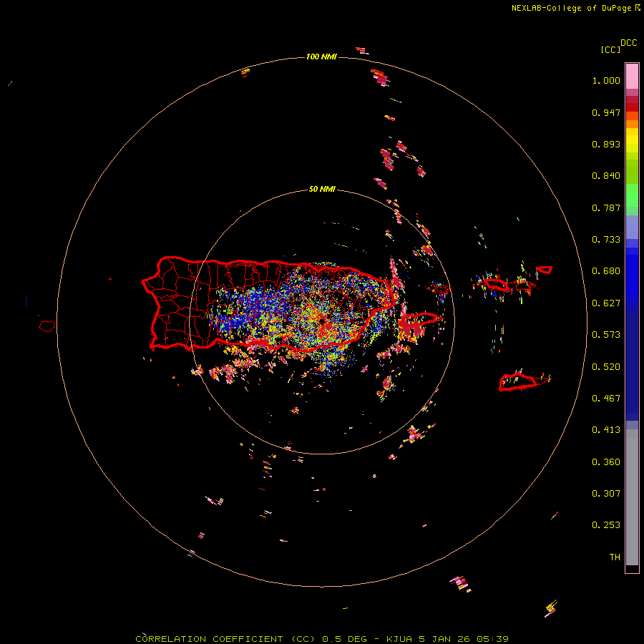Viewport: 644px width, 644px height.
Task: Click the St. Thomas island outline east of Culebra
Action: pyautogui.click(x=496, y=284)
